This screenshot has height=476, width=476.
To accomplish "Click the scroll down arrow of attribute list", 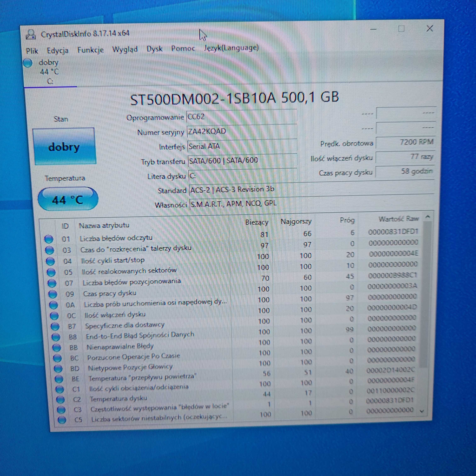I will pyautogui.click(x=422, y=411).
